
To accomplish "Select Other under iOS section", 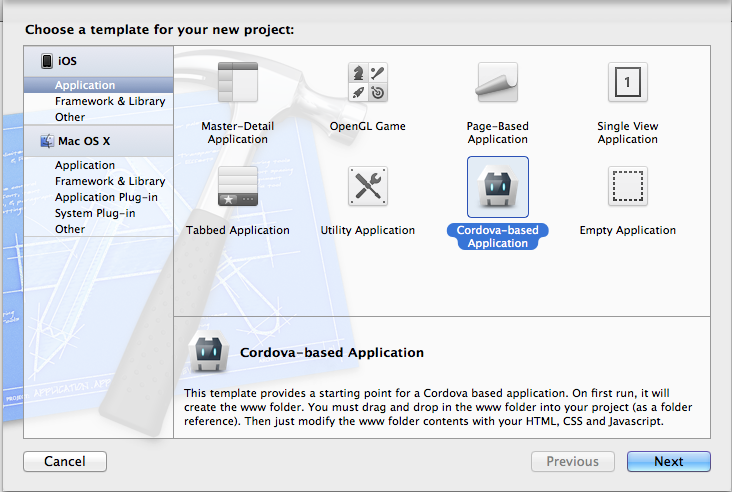I will click(x=99, y=117).
